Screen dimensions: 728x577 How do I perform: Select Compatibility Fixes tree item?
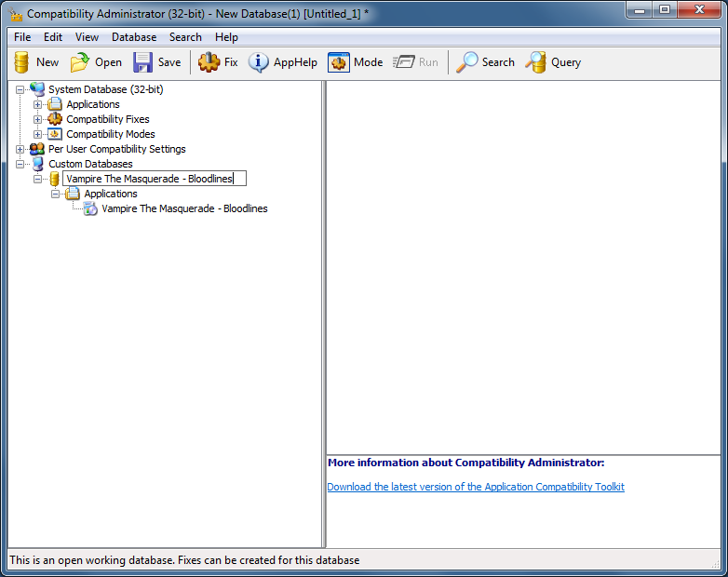(x=108, y=119)
